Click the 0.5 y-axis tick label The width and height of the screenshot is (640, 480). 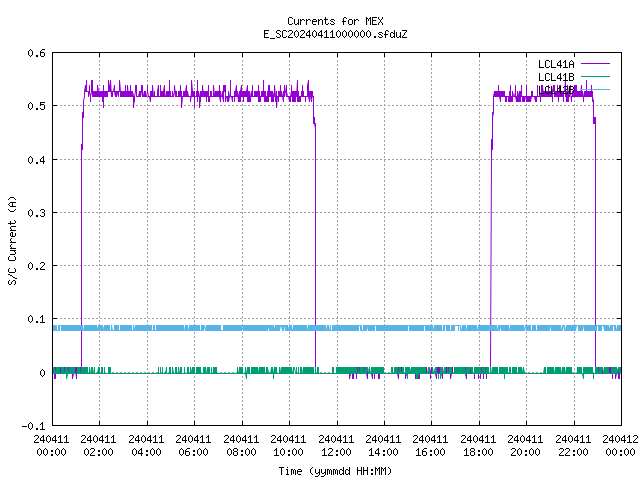pos(36,106)
